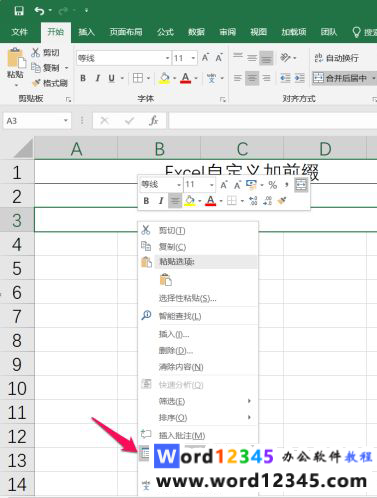
Task: Choose 选择性粘贴(S)... from context menu
Action: tap(187, 298)
